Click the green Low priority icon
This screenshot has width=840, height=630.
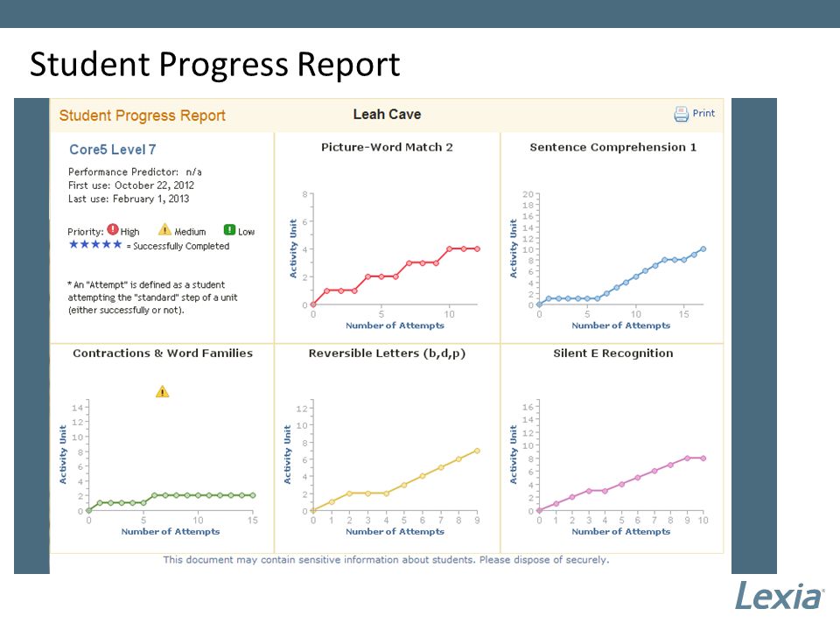point(229,230)
